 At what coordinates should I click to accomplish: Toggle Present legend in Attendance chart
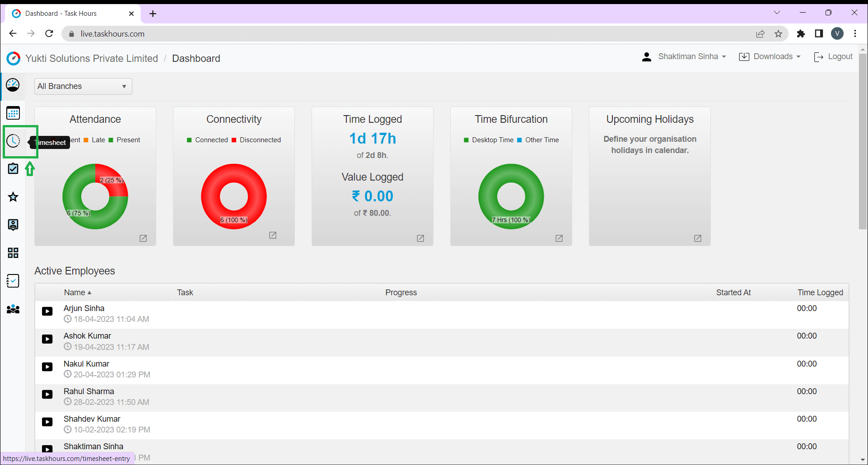125,140
